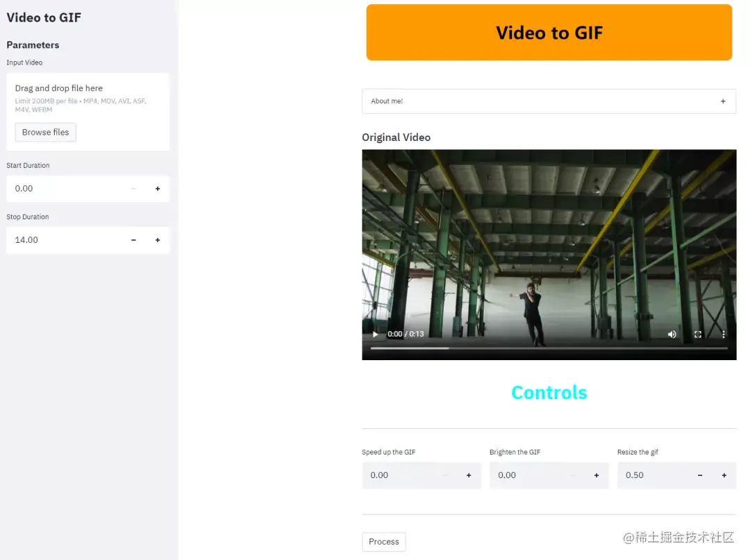Raise Resize the gif above 0.50

[724, 475]
